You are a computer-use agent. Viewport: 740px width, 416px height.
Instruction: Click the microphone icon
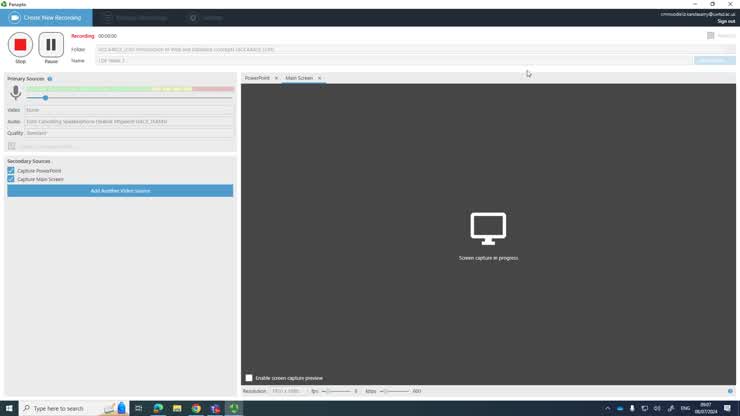coord(15,93)
